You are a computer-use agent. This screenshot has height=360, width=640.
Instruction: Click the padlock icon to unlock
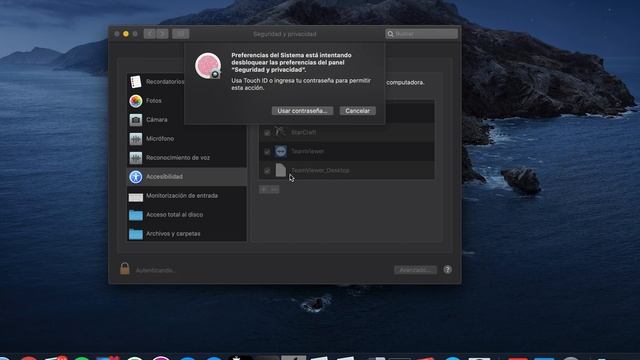(x=125, y=269)
